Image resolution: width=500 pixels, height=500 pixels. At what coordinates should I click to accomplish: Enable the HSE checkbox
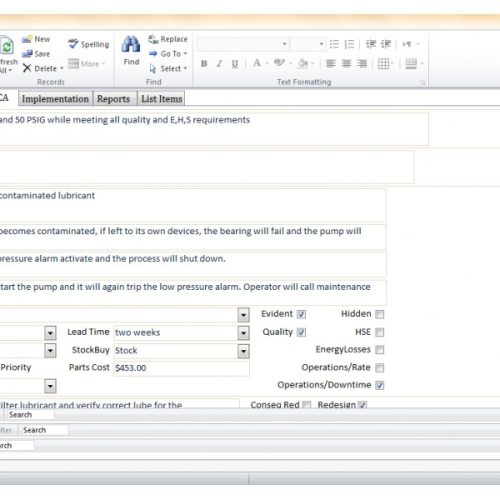(x=379, y=332)
